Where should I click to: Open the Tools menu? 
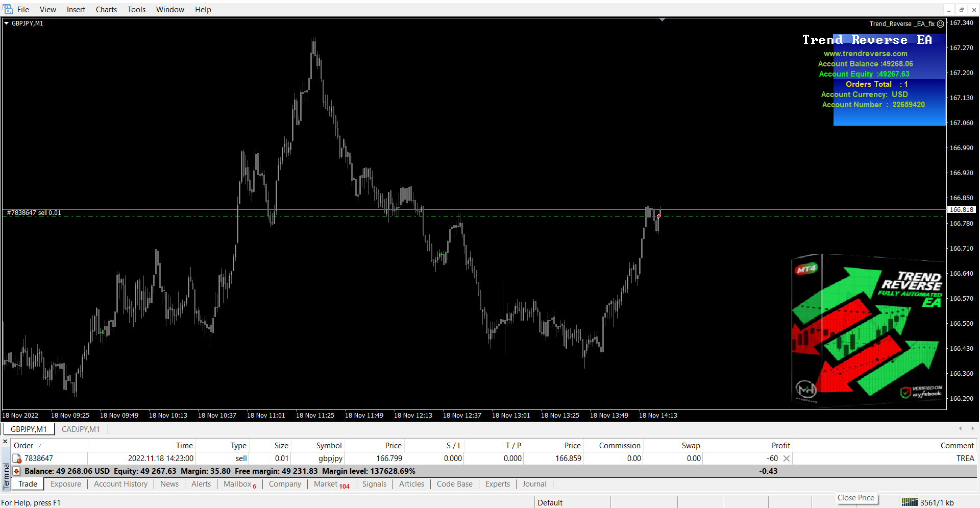[x=136, y=9]
